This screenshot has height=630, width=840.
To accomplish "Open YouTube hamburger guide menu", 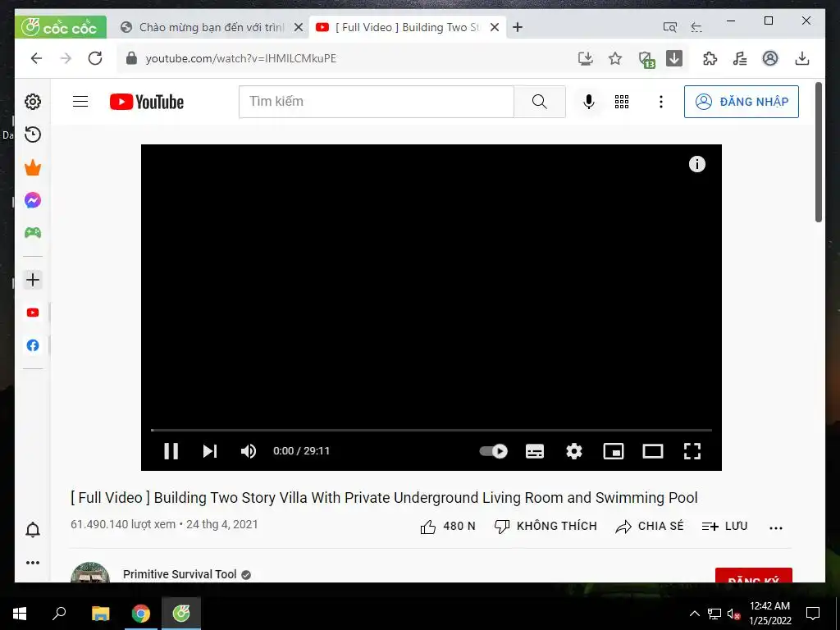I will 80,101.
